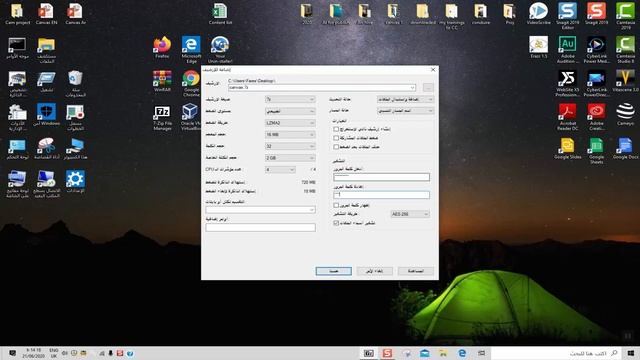Select the Microsoft Edge desktop icon
The width and height of the screenshot is (640, 360).
pos(191,50)
